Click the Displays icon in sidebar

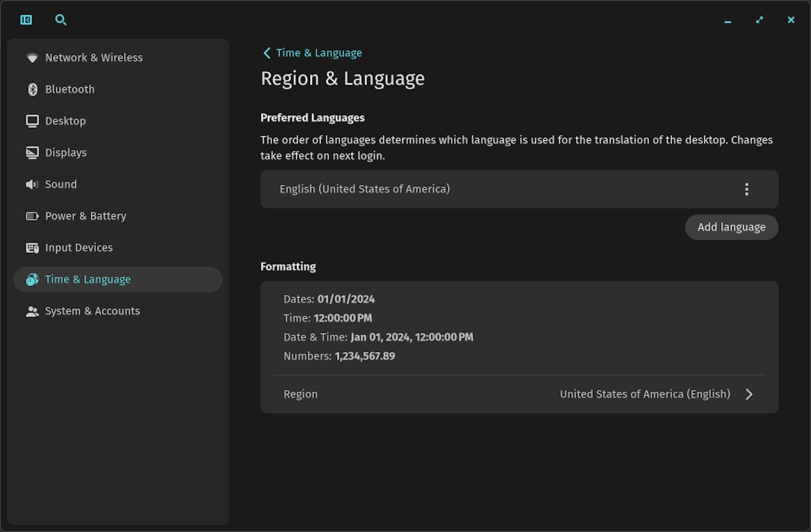click(x=32, y=153)
